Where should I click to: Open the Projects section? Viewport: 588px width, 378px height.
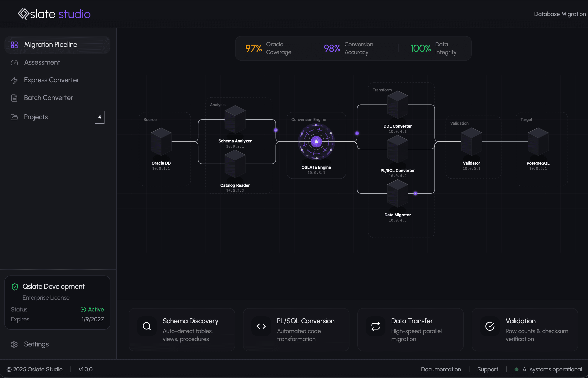point(57,117)
